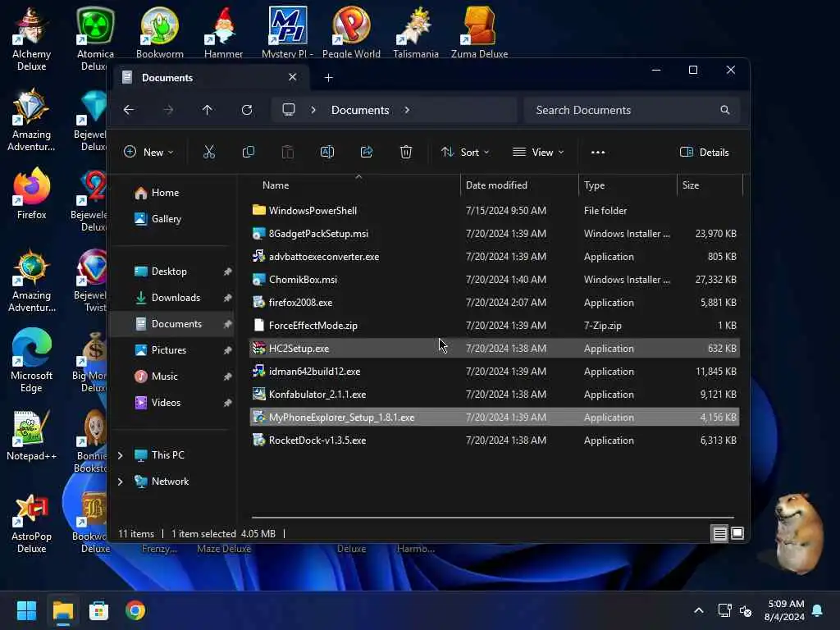Click the Name column header
840x630 pixels.
pyautogui.click(x=276, y=185)
